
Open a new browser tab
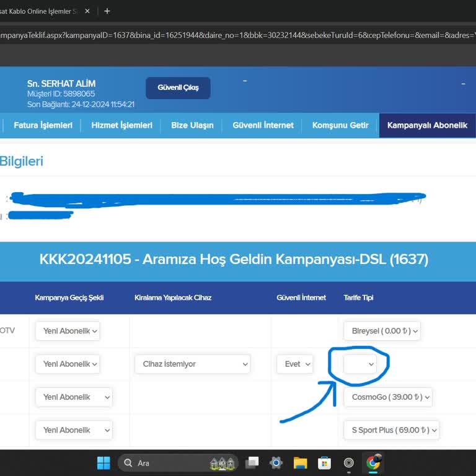(x=107, y=11)
